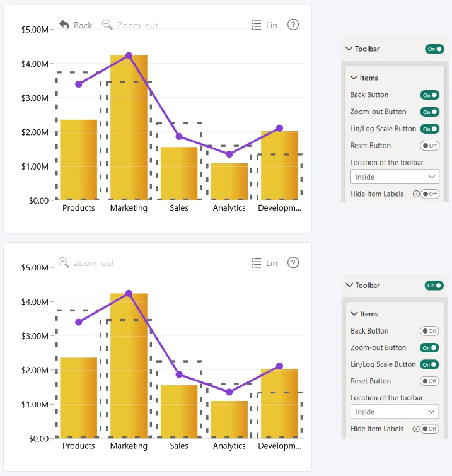
Task: Click the Lin scale list icon in top chart
Action: (x=257, y=25)
